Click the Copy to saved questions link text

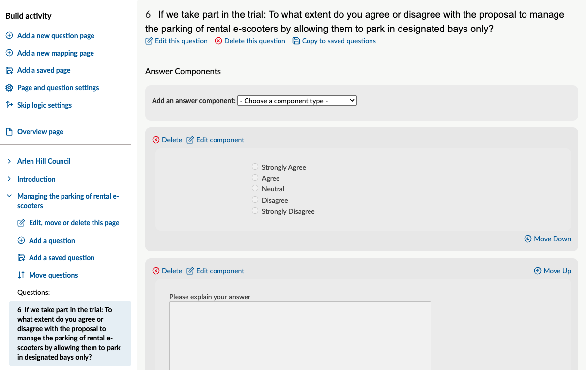(339, 41)
